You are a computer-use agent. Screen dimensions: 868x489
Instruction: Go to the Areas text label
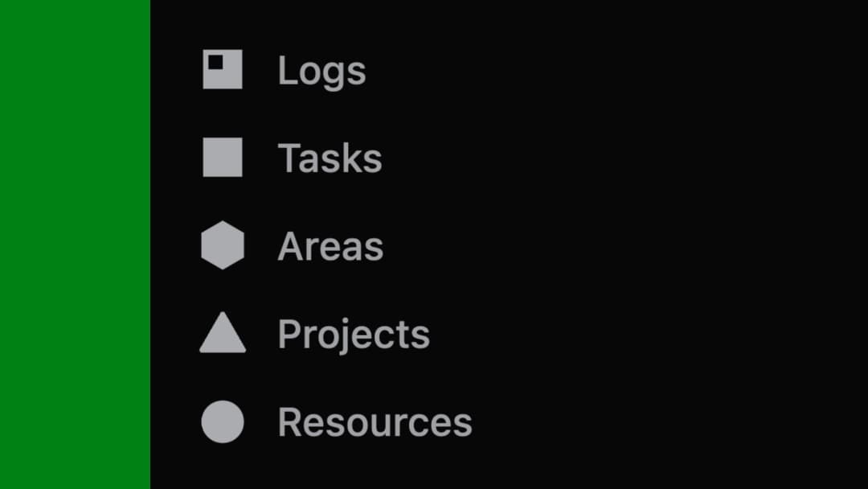pyautogui.click(x=330, y=246)
